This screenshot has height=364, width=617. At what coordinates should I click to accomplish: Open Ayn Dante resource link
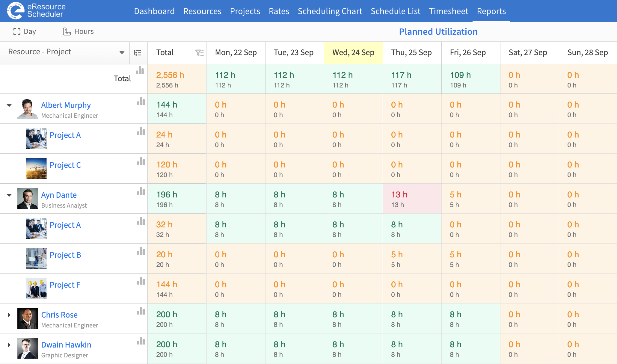click(x=59, y=195)
